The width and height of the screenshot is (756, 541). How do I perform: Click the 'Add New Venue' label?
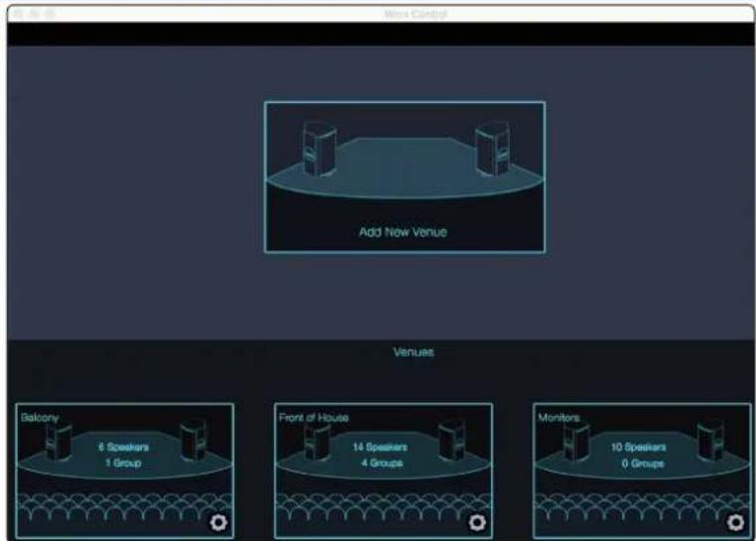[403, 232]
